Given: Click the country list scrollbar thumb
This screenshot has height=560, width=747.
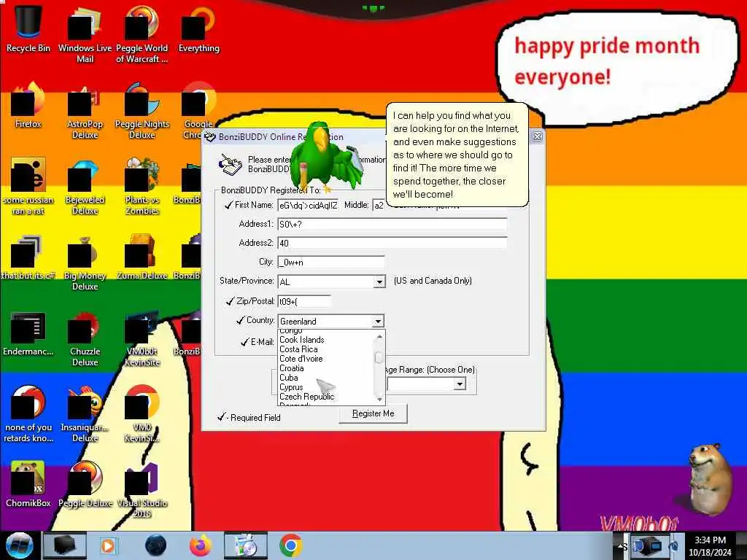Looking at the screenshot, I should coord(379,357).
